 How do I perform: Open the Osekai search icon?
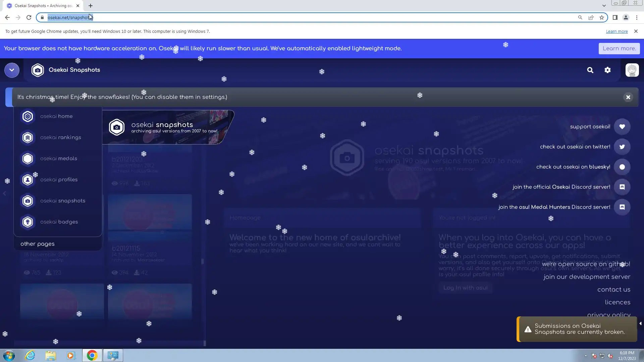click(590, 70)
